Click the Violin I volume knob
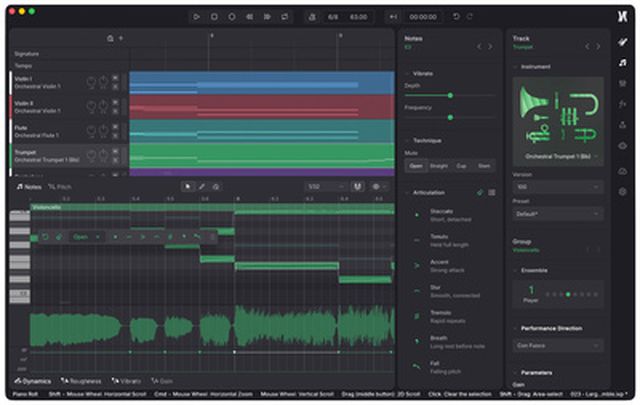 [91, 82]
